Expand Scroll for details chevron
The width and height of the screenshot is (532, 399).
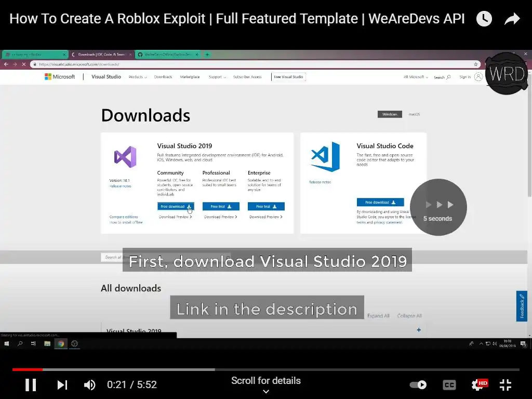click(x=266, y=392)
